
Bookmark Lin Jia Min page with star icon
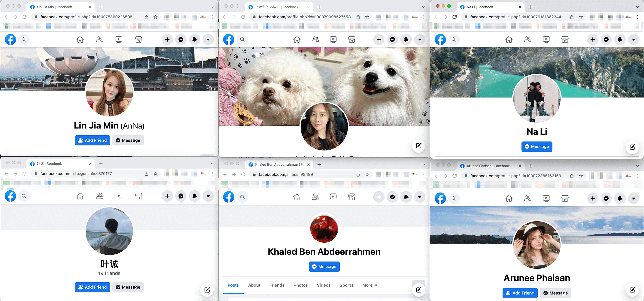155,17
